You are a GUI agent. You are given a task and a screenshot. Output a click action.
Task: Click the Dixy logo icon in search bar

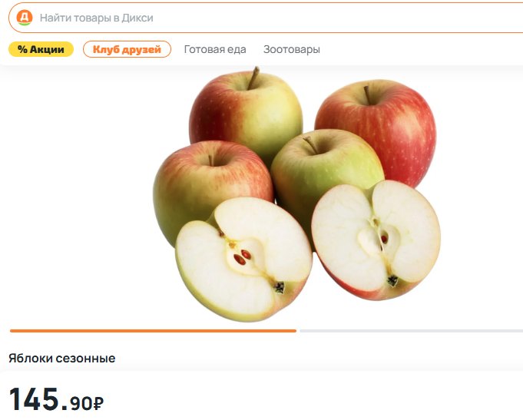point(25,18)
